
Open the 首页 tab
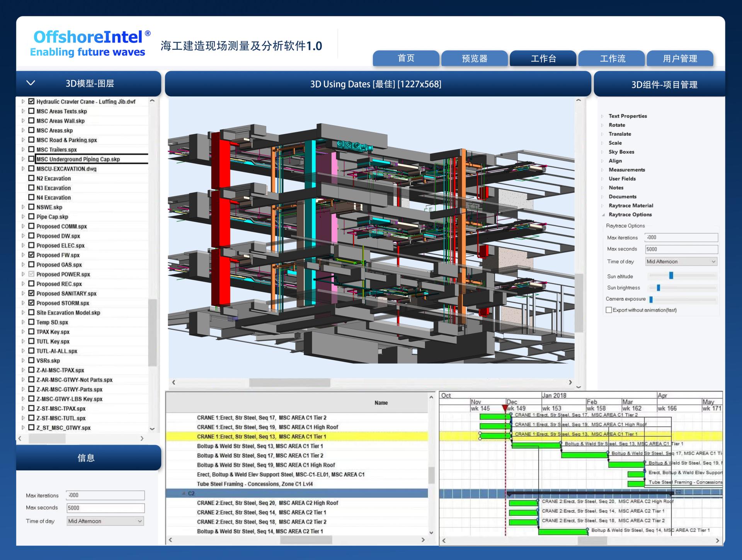click(x=406, y=58)
